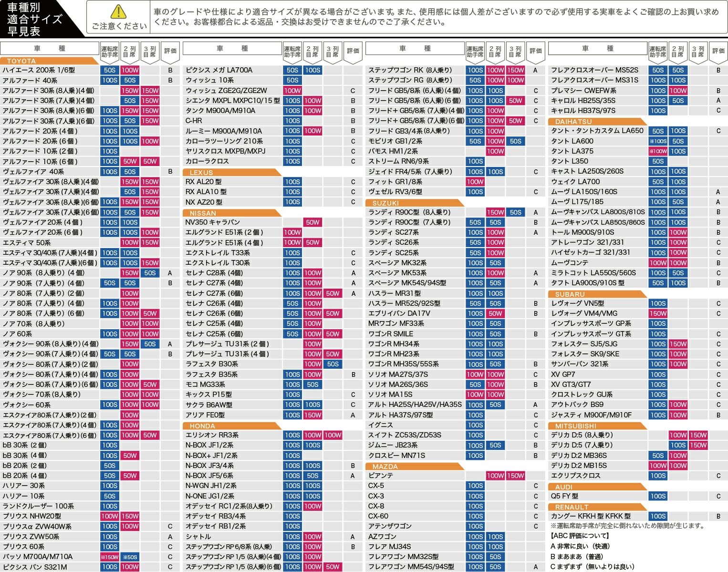Click ※100S cell in タント LA600 row
This screenshot has width=728, height=572.
(x=658, y=141)
